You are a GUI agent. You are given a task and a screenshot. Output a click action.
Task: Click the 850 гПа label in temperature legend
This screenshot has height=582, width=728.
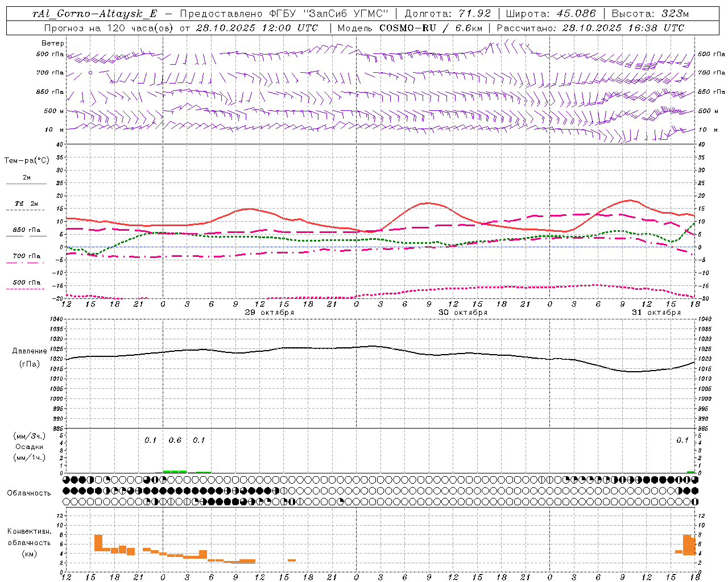tap(26, 230)
